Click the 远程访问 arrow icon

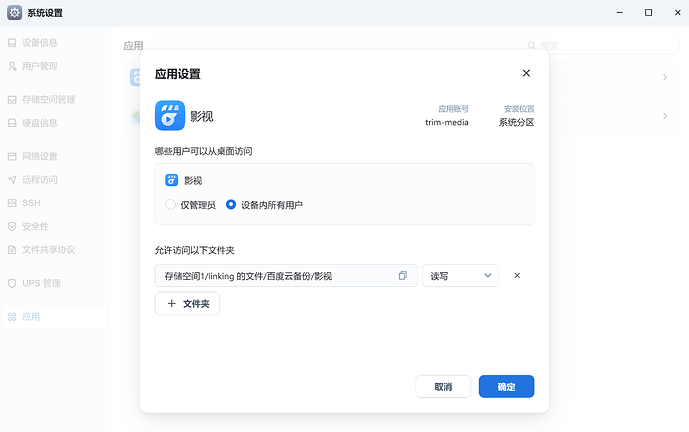coord(12,180)
